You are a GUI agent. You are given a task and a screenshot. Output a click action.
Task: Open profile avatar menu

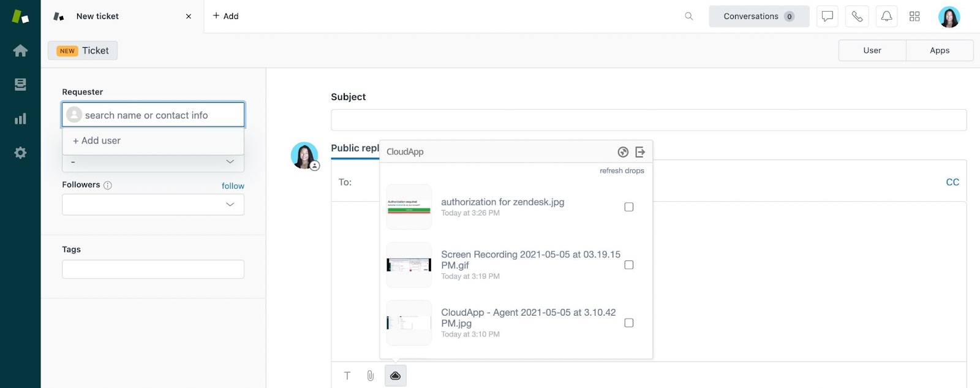(949, 17)
